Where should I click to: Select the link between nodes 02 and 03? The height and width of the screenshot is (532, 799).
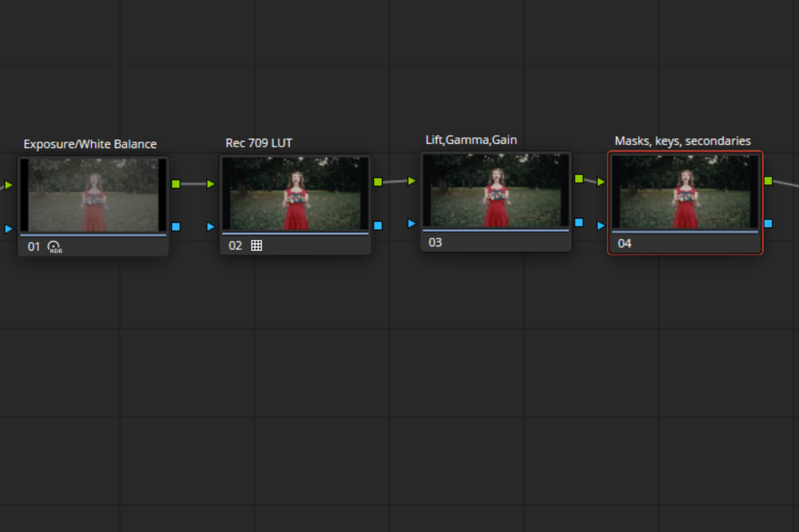pos(395,181)
